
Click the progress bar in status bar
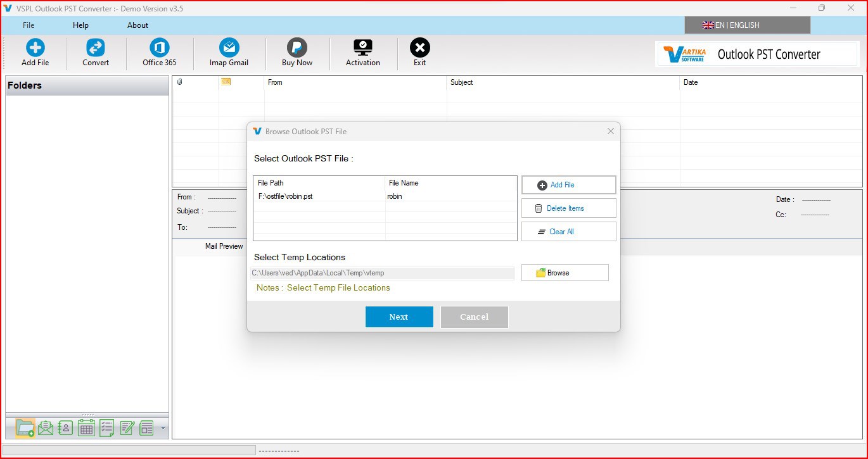click(x=129, y=450)
